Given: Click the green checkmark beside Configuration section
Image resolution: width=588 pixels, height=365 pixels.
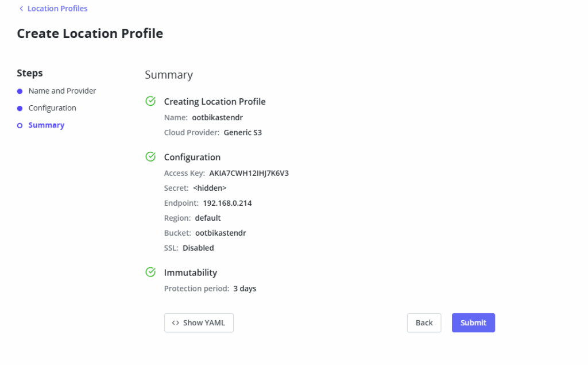Looking at the screenshot, I should click(x=150, y=156).
